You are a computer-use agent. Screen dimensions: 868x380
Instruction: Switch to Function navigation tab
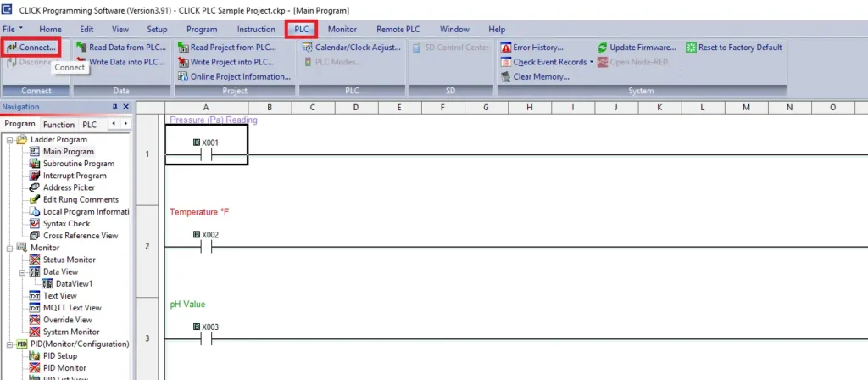(x=58, y=124)
